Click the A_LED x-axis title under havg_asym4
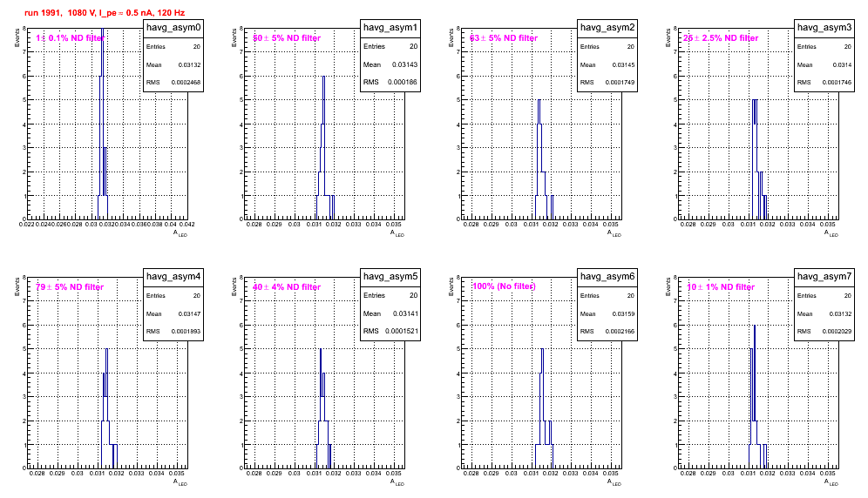Viewport: 868px width, 498px height. (180, 482)
